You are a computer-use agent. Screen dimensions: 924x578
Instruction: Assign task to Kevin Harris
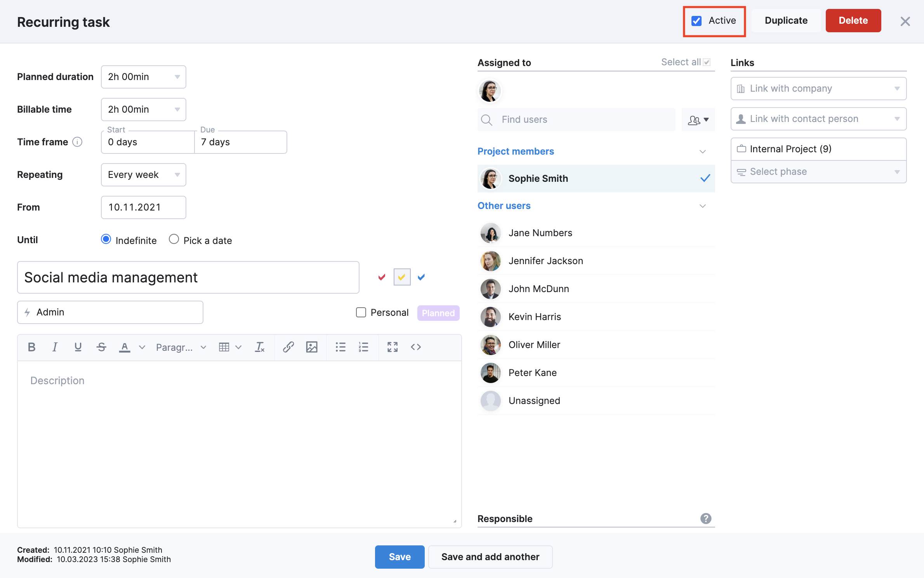click(x=596, y=317)
